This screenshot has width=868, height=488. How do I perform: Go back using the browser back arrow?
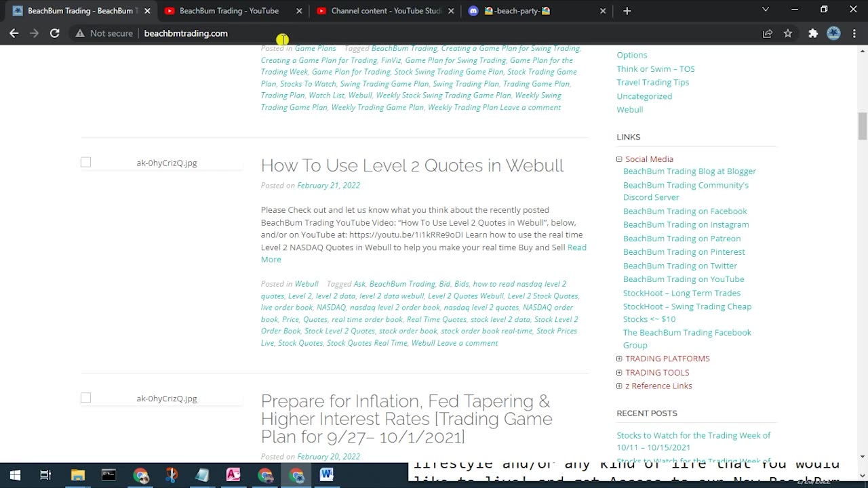[14, 33]
